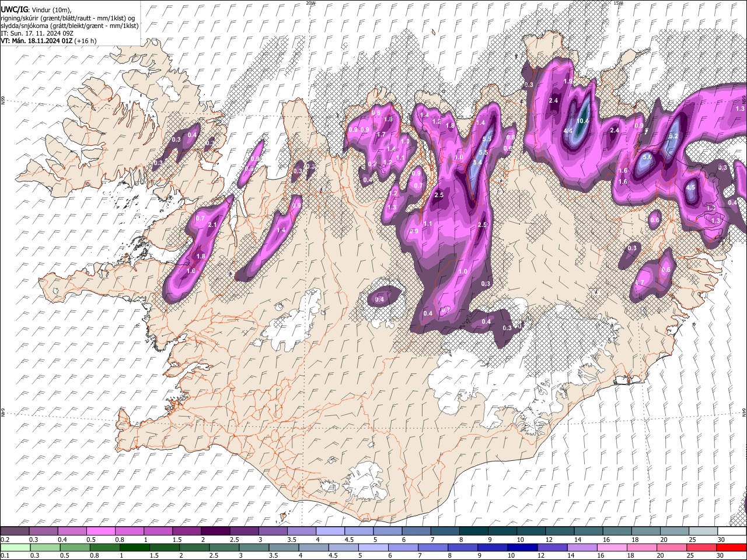The image size is (747, 560).
Task: Select the bright pink 0.5 snow legend swatch
Action: pos(100,531)
